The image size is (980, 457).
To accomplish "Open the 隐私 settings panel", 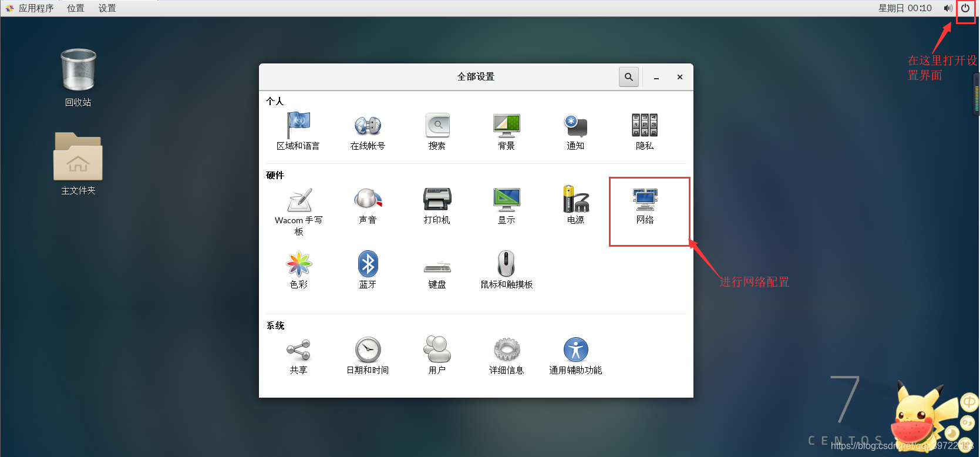I will (645, 132).
